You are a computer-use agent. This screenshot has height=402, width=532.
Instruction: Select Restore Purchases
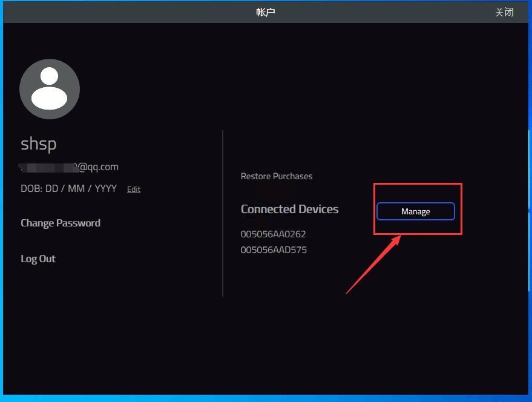tap(277, 176)
